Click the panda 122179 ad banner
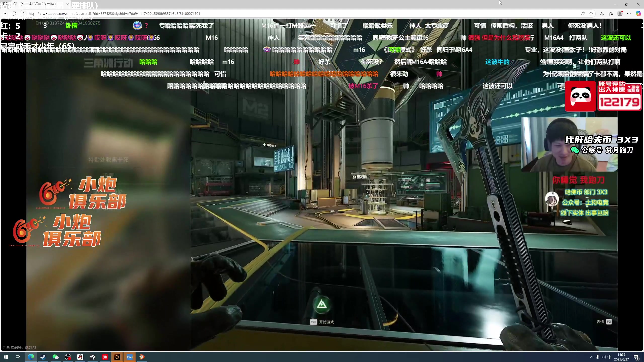 click(603, 96)
